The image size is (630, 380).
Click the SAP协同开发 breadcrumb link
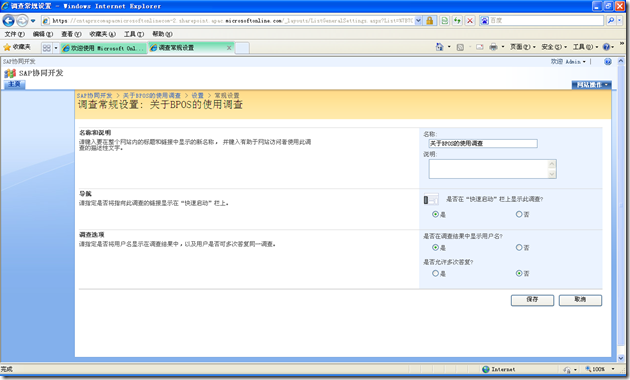[x=94, y=96]
